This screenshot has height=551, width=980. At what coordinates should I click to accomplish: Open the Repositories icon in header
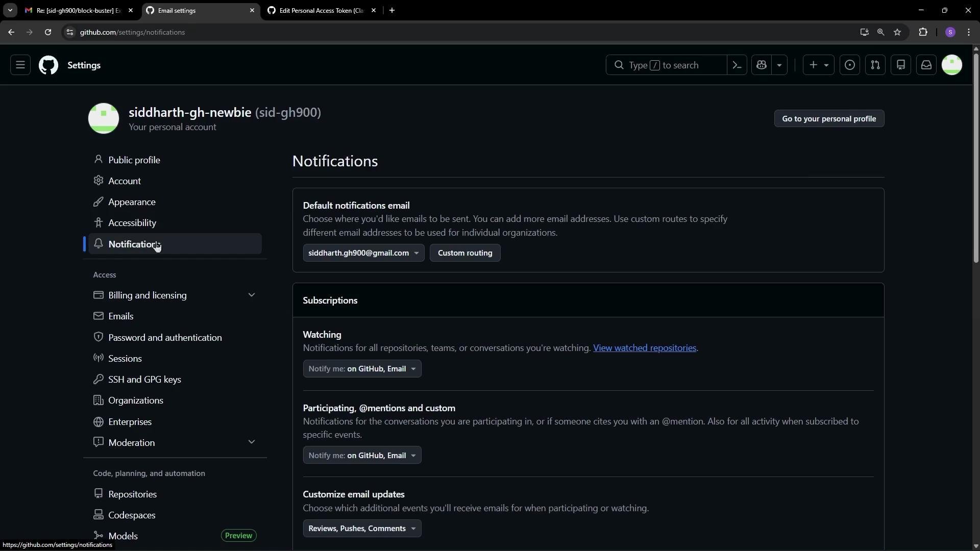[x=901, y=65]
